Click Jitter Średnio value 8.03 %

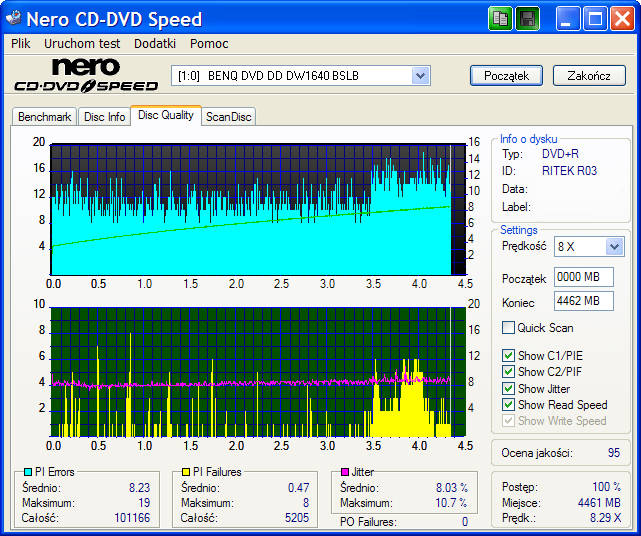pyautogui.click(x=452, y=487)
